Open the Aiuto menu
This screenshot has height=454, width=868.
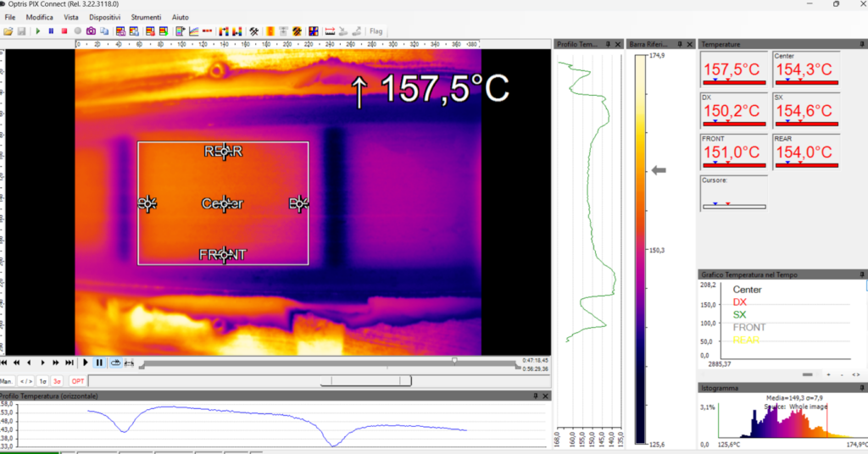click(180, 17)
